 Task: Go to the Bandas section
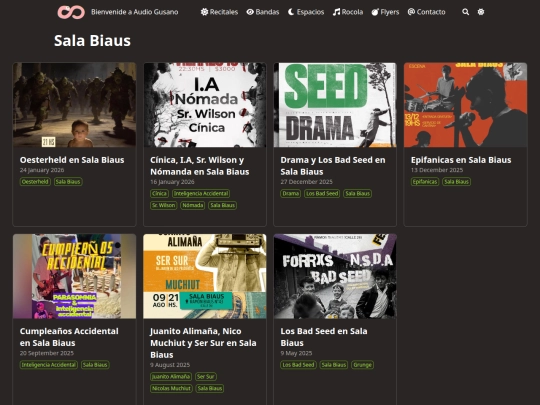click(x=263, y=12)
